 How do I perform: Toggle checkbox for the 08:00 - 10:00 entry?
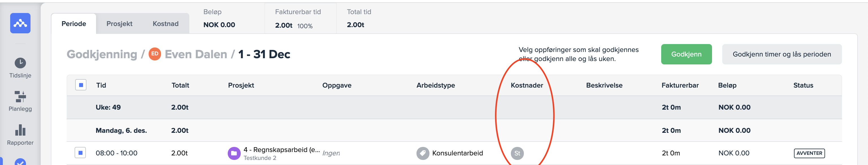pos(80,153)
